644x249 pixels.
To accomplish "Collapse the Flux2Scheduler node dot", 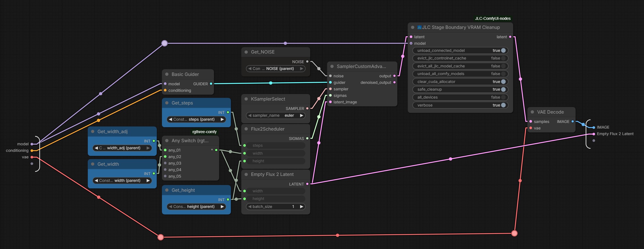I will [x=246, y=129].
